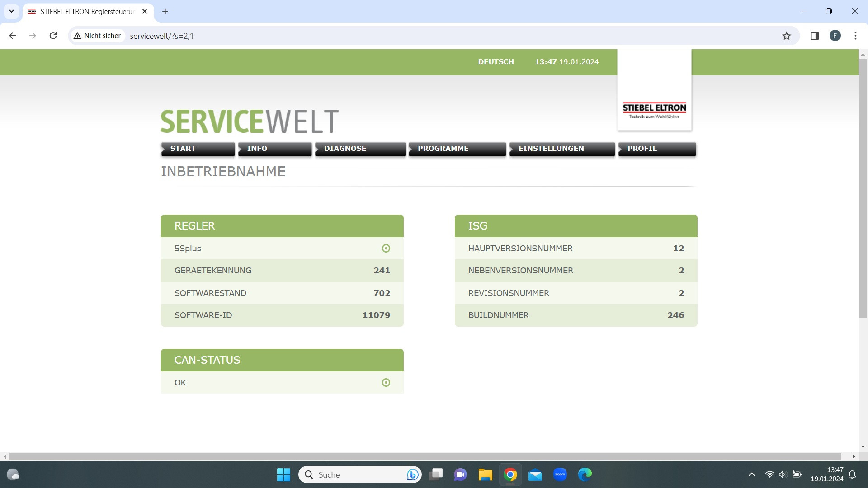Click the CAN-Status OK indicator
The height and width of the screenshot is (488, 868).
386,382
